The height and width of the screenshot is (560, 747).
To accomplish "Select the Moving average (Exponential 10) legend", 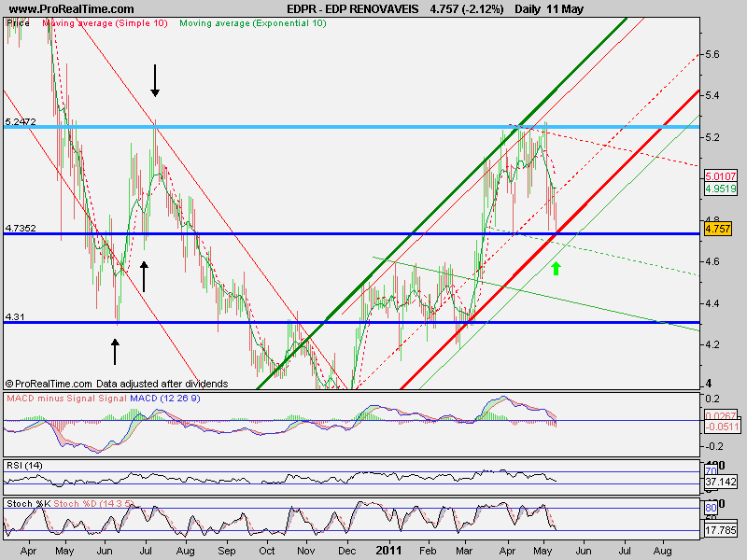I will 253,22.
